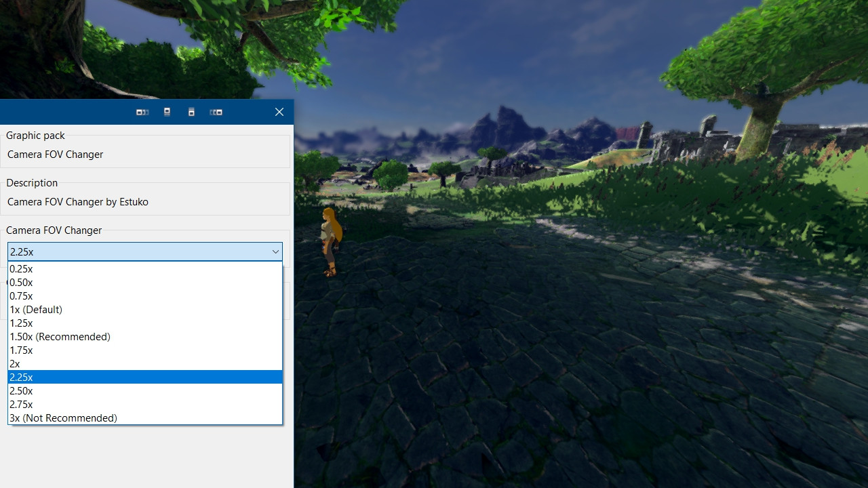
Task: Select the 1.25x FOV option
Action: [x=21, y=323]
